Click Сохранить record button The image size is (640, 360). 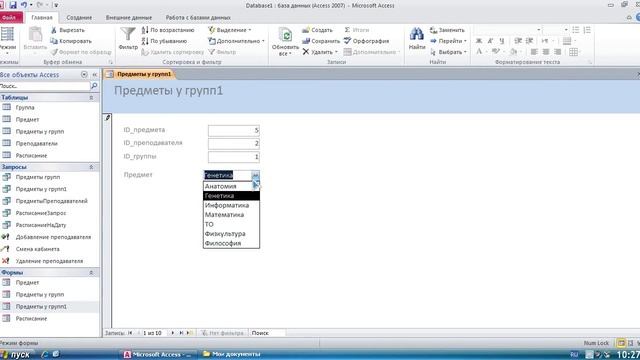(321, 41)
